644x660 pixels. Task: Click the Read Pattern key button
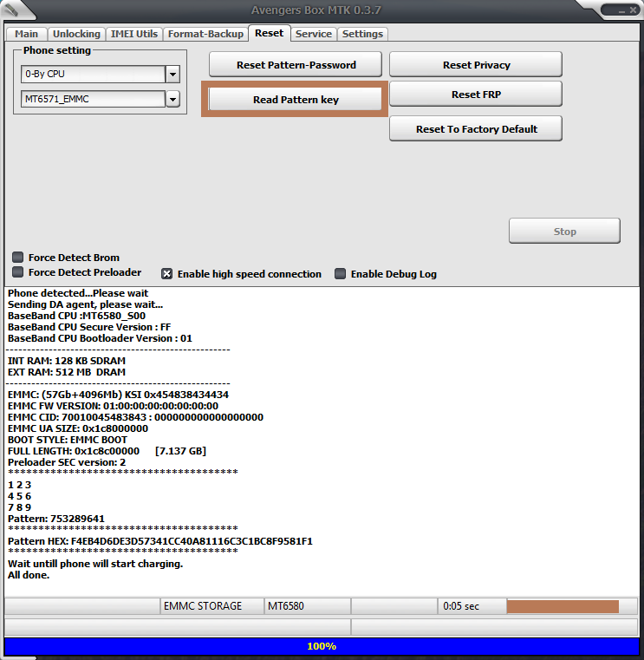296,100
